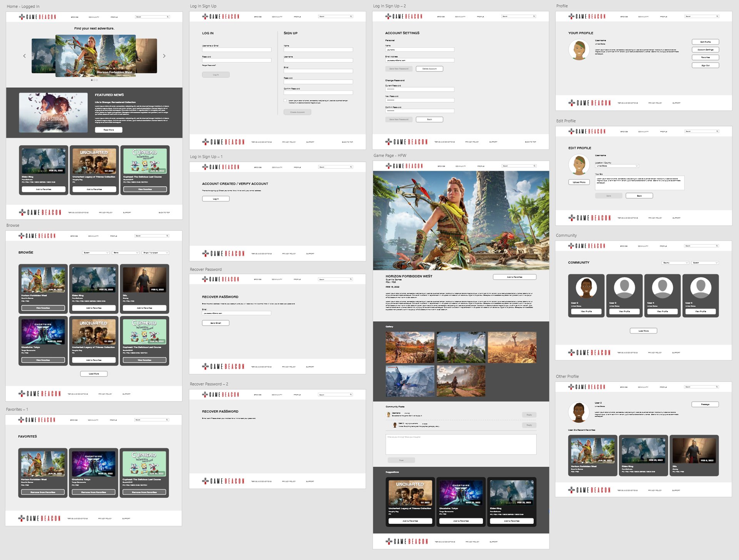Select Browse in the Home artboard navigation
The image size is (739, 560).
[x=75, y=17]
